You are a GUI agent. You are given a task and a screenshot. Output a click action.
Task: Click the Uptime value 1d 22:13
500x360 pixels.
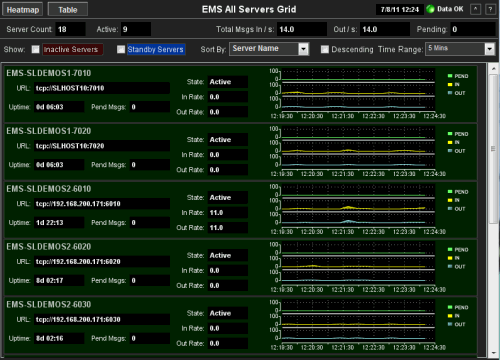pyautogui.click(x=59, y=223)
